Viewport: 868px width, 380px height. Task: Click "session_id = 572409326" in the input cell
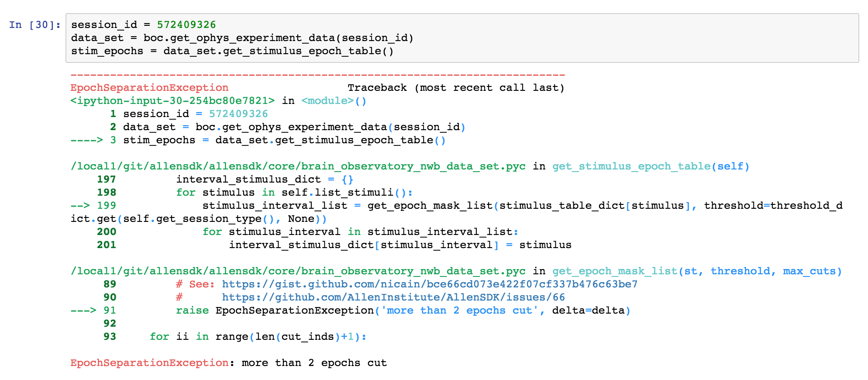(143, 25)
